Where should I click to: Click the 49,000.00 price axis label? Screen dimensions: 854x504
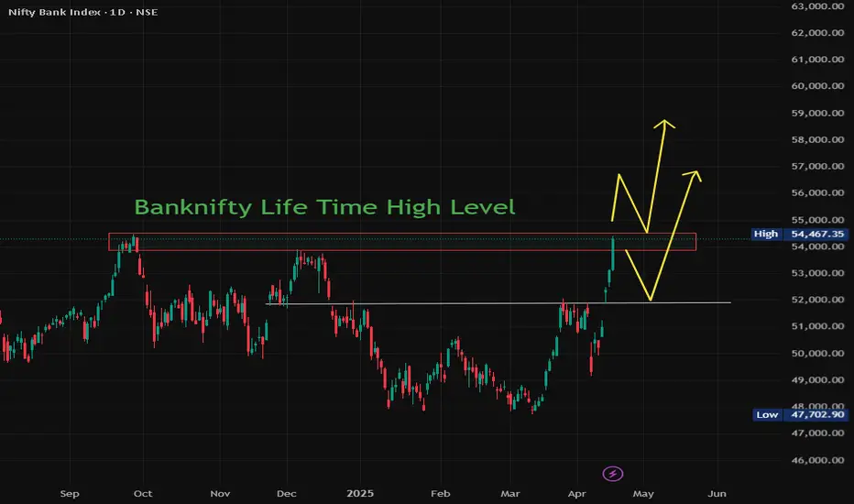click(817, 379)
